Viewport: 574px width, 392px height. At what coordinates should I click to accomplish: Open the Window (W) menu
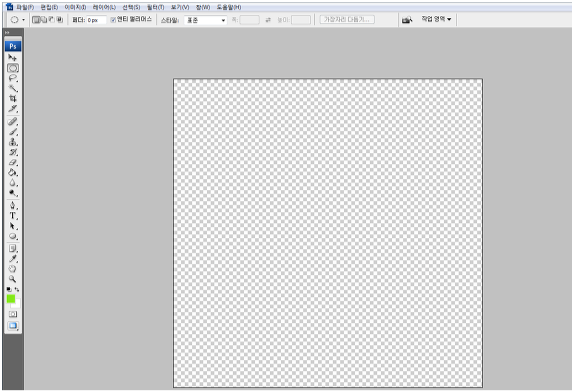coord(203,7)
